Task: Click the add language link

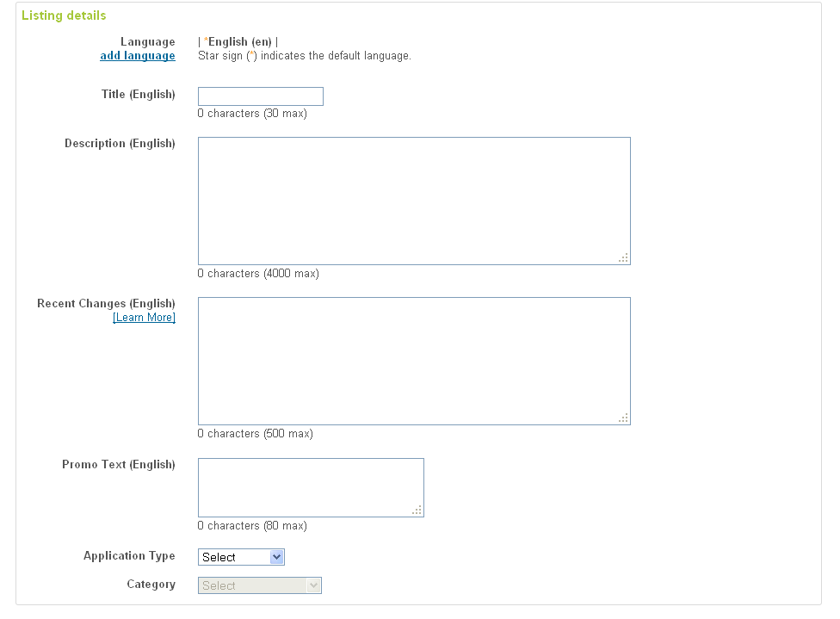Action: (x=137, y=56)
